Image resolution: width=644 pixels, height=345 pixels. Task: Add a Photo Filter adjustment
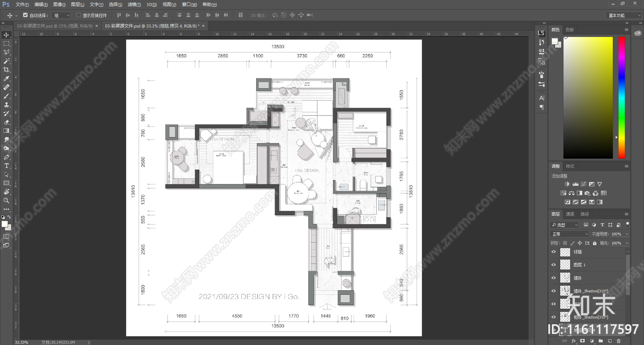588,193
